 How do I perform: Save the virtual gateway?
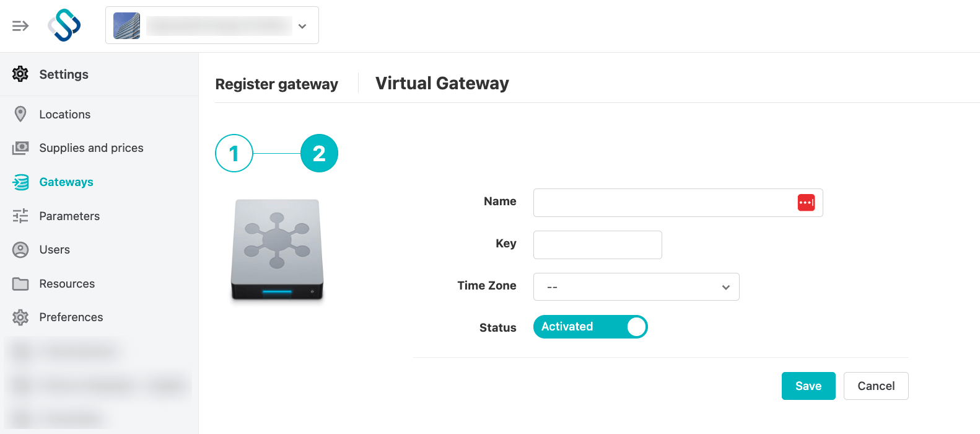[x=808, y=386]
